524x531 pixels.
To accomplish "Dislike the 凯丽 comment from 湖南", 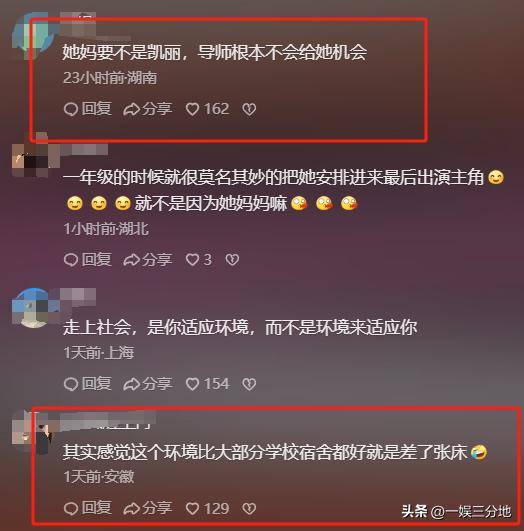I will tap(249, 109).
